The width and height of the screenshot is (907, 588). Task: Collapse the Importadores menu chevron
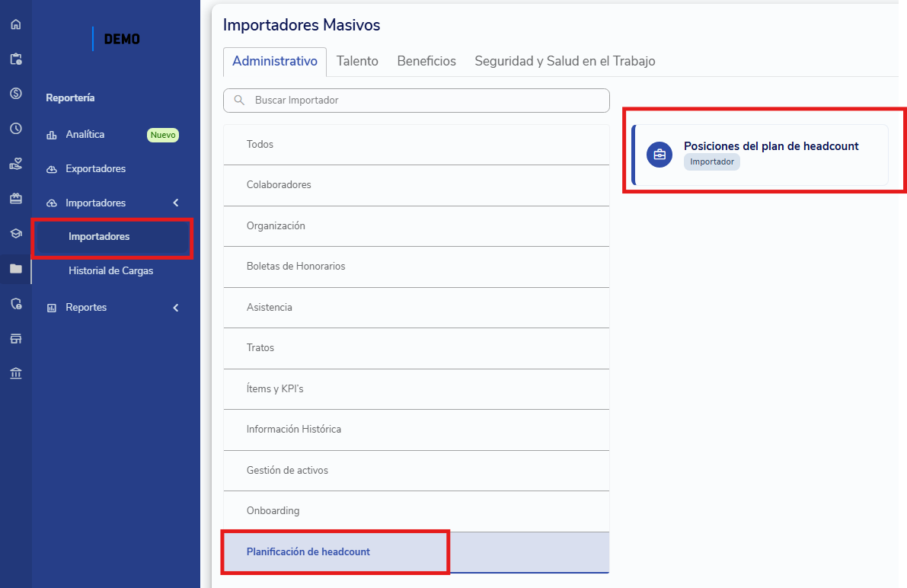click(x=176, y=203)
